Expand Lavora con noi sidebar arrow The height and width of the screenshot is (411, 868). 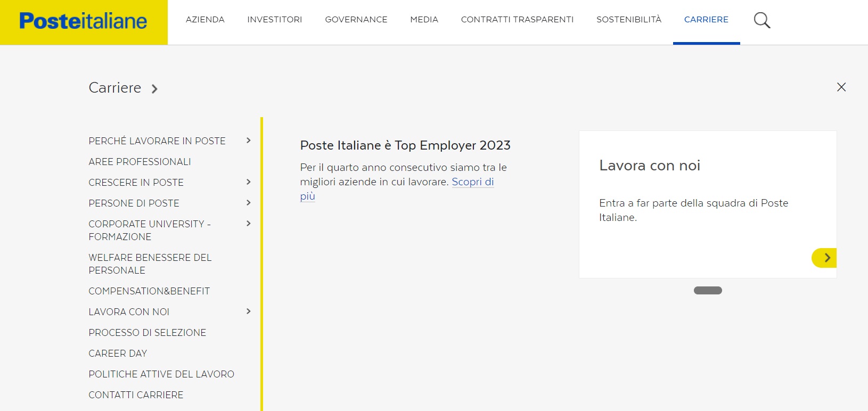(x=248, y=311)
